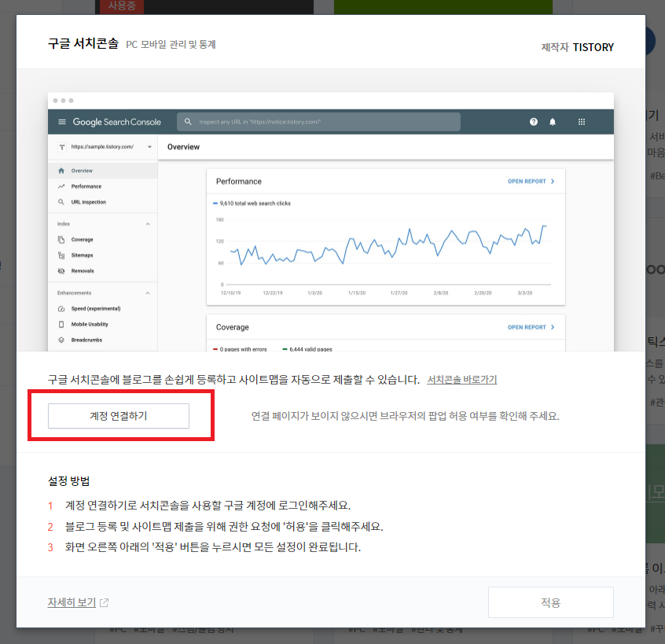Screen dimensions: 665x644
Task: Click the 적용 button
Action: [550, 602]
